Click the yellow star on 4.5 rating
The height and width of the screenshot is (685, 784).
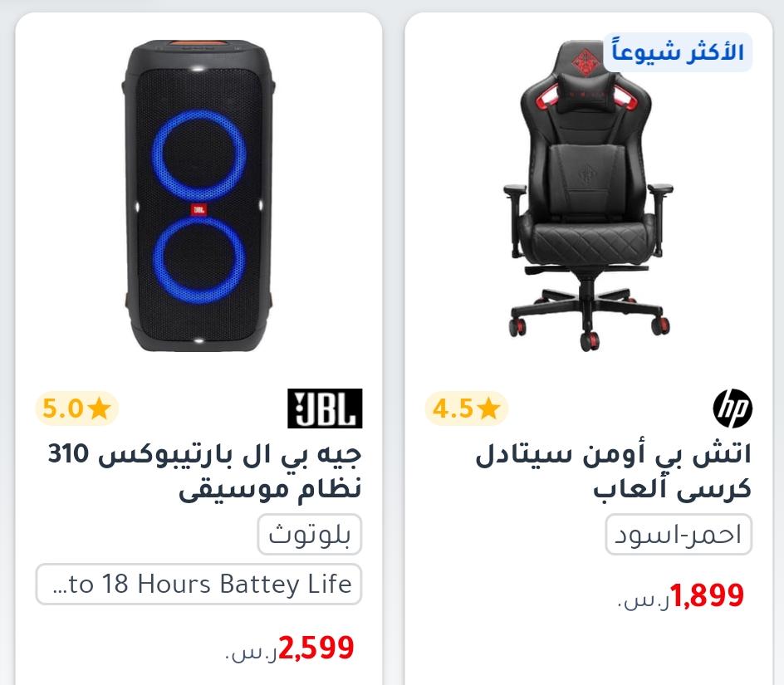(x=488, y=408)
